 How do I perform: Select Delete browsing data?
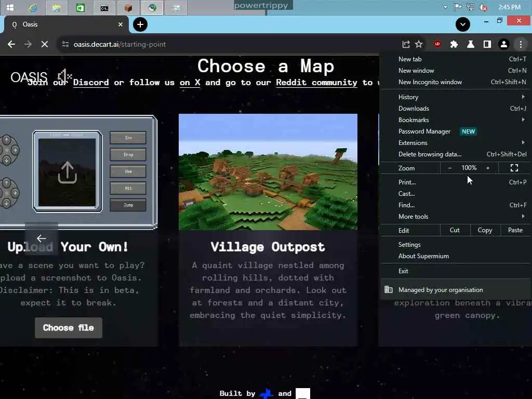[456, 154]
